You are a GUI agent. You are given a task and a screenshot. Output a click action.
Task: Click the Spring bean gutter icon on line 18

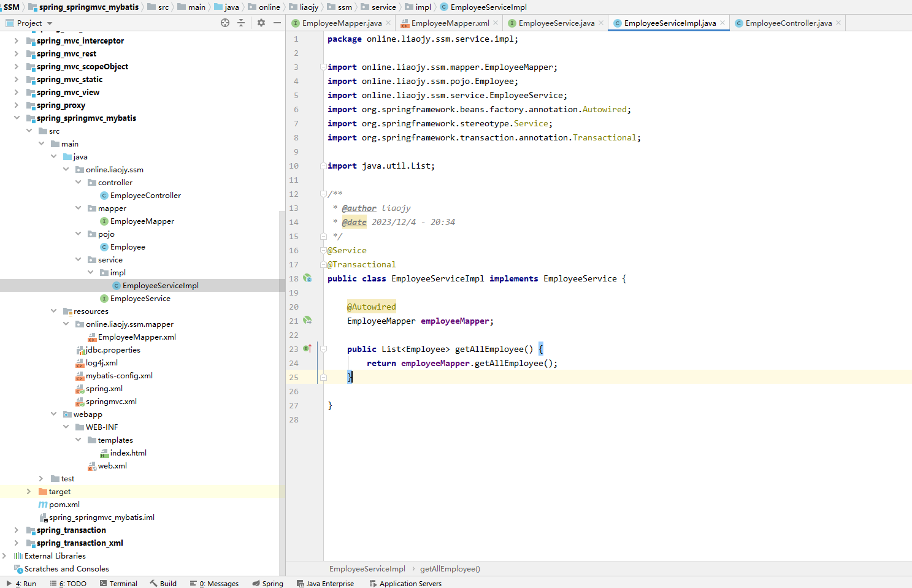click(307, 278)
